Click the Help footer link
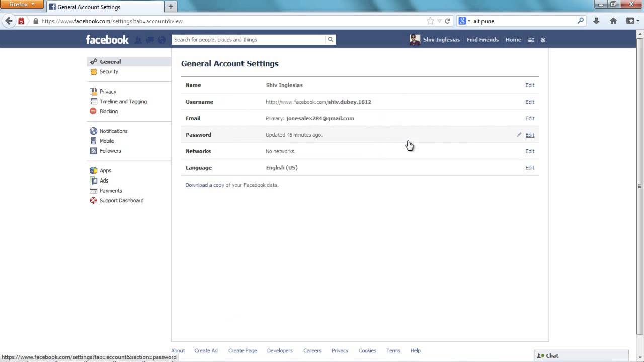Screen dimensions: 644x362 point(415,351)
